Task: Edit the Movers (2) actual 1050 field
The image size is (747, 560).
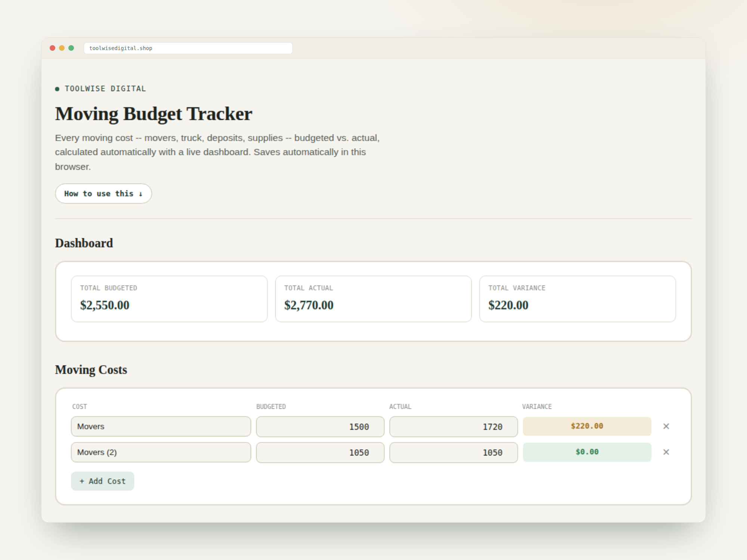Action: click(453, 452)
